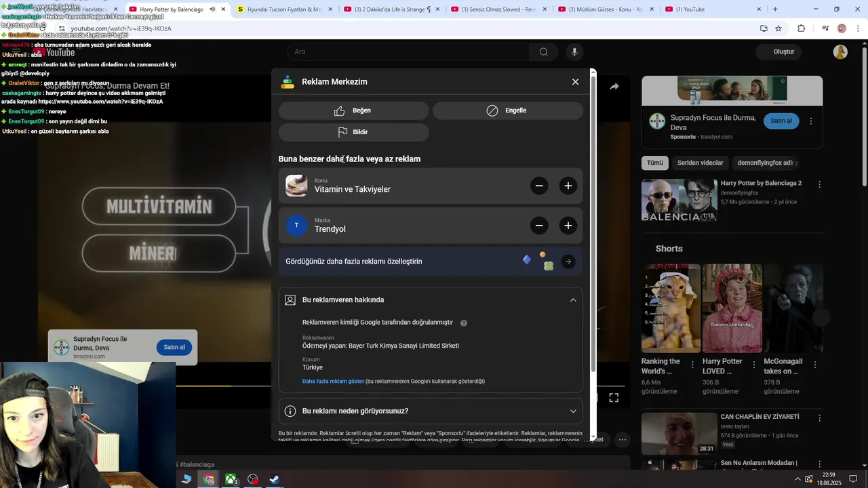The height and width of the screenshot is (488, 868).
Task: Select the Seriden videolar filter chip
Action: pyautogui.click(x=700, y=163)
